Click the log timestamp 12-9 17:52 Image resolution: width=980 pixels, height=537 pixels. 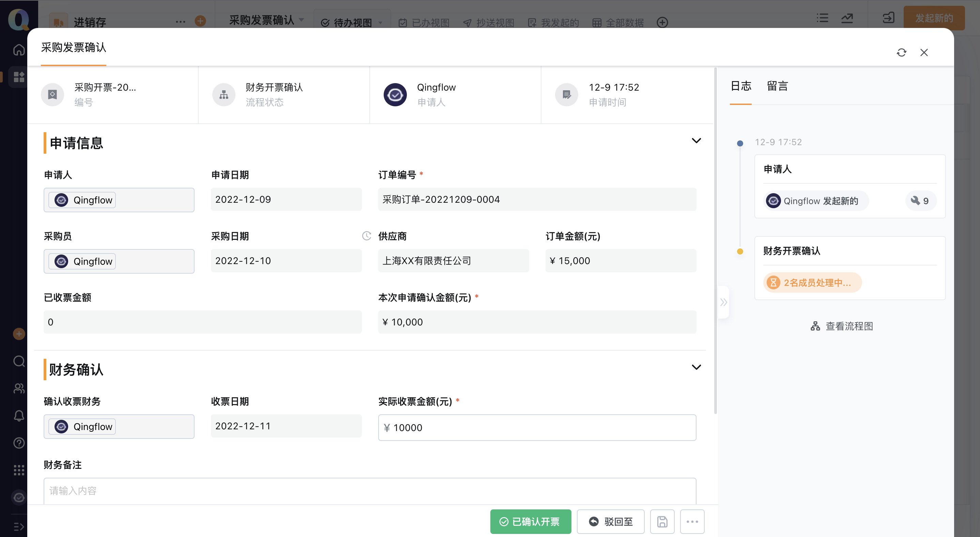click(778, 142)
